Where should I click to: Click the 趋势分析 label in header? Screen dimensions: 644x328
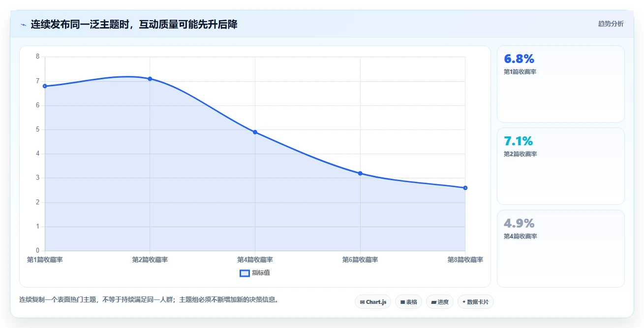611,24
